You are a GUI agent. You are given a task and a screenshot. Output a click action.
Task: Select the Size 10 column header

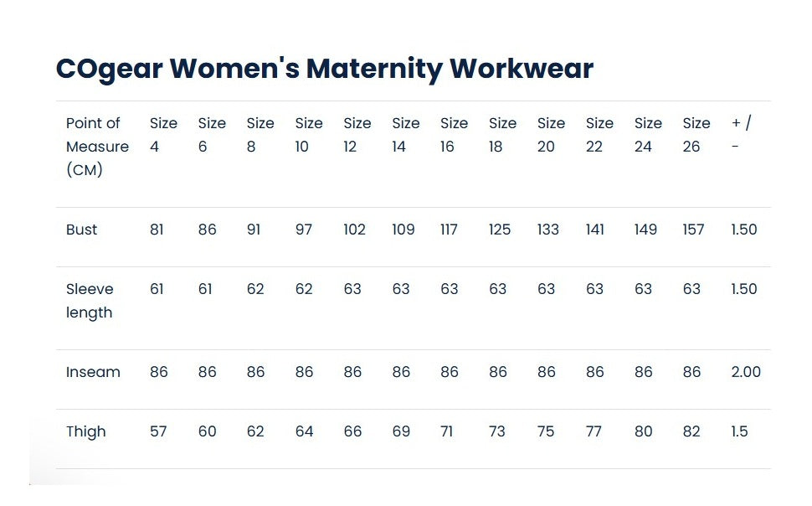click(x=308, y=135)
